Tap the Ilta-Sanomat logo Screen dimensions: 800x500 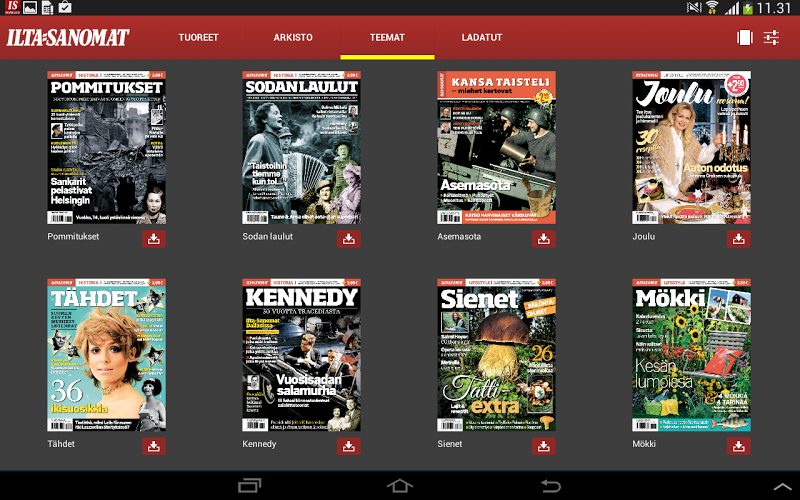(68, 37)
